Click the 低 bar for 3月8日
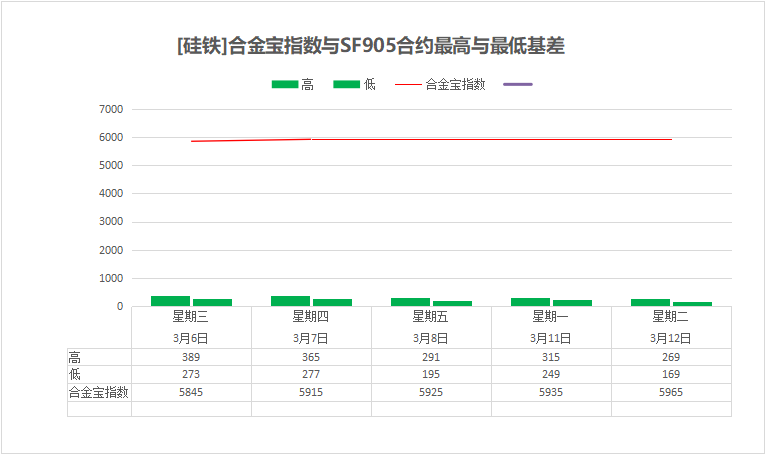 452,303
